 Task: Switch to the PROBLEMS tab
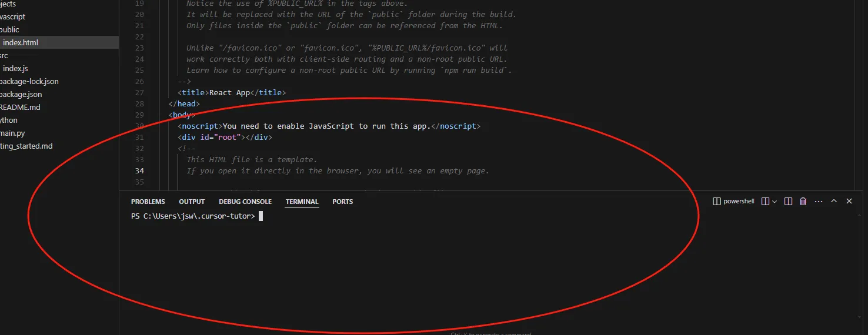pos(148,202)
